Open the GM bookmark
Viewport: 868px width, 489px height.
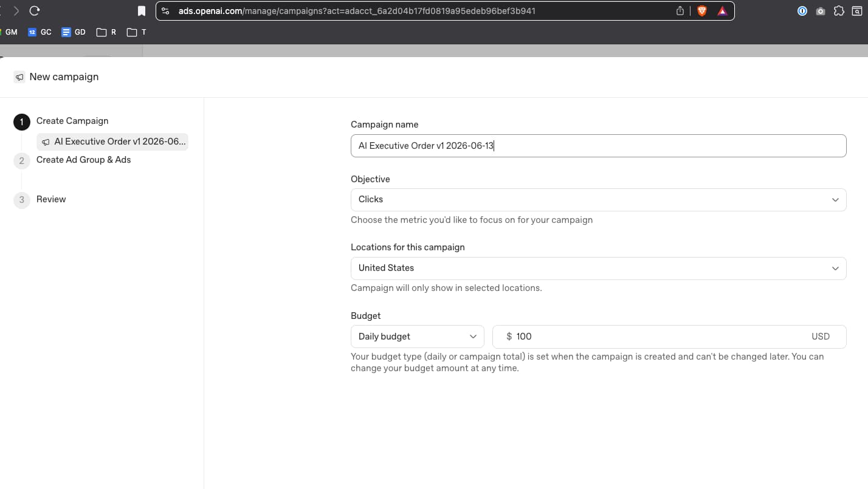point(10,32)
